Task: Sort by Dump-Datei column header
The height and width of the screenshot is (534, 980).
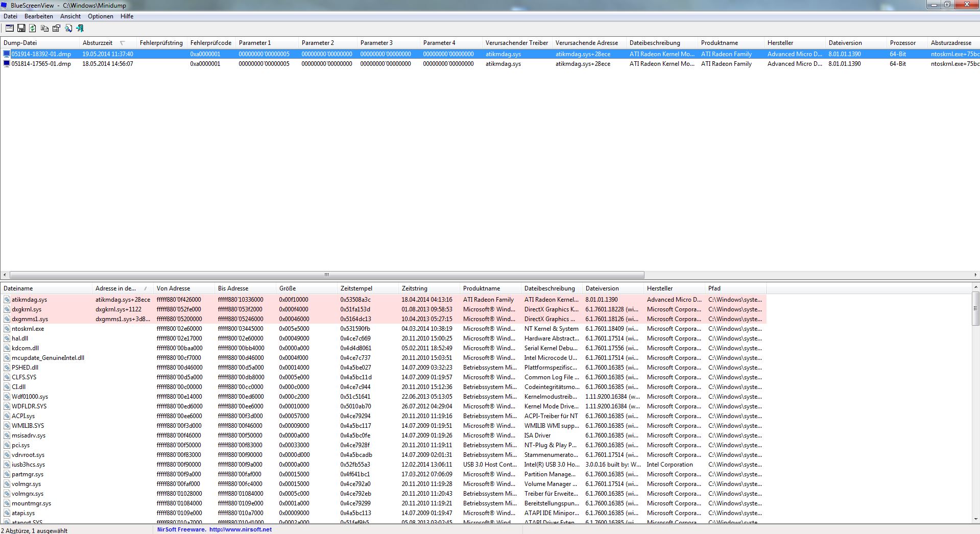Action: (40, 43)
